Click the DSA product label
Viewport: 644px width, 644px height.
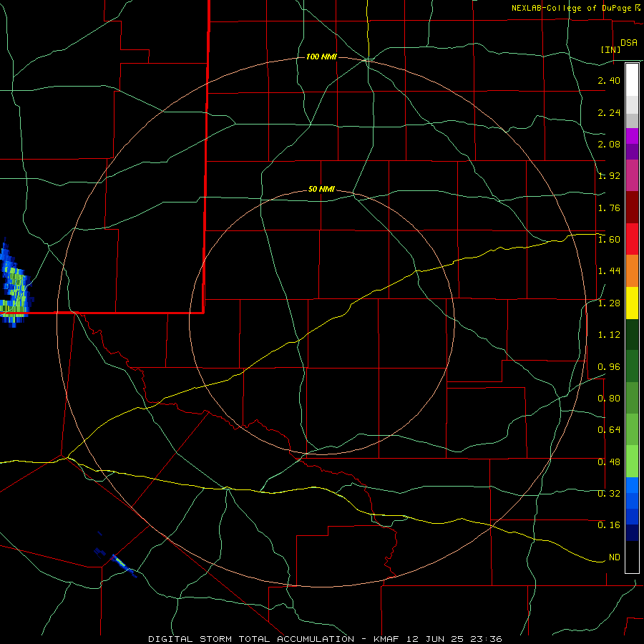(x=629, y=43)
